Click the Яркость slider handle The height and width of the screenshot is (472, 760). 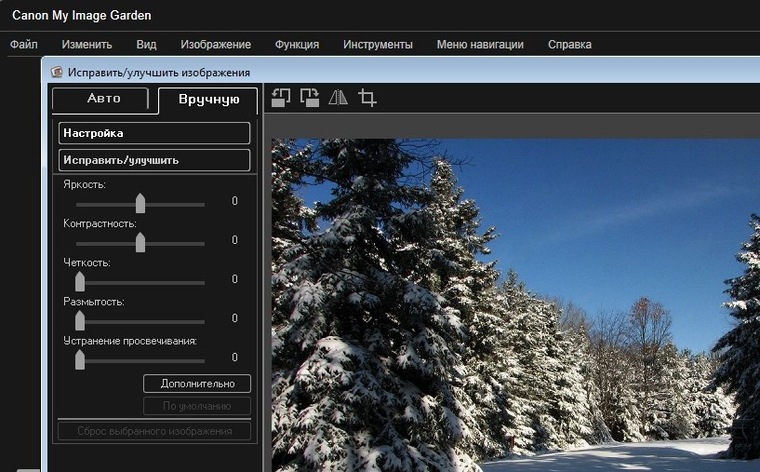click(x=140, y=203)
